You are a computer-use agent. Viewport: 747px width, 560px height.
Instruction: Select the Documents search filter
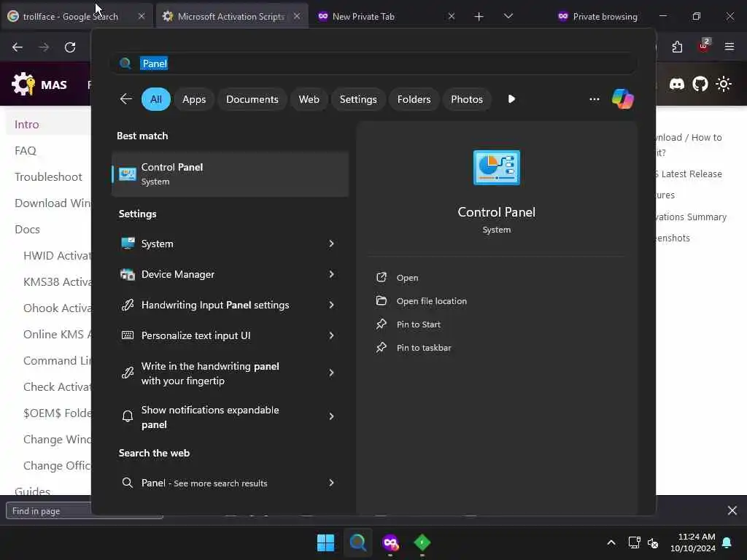[x=252, y=99]
